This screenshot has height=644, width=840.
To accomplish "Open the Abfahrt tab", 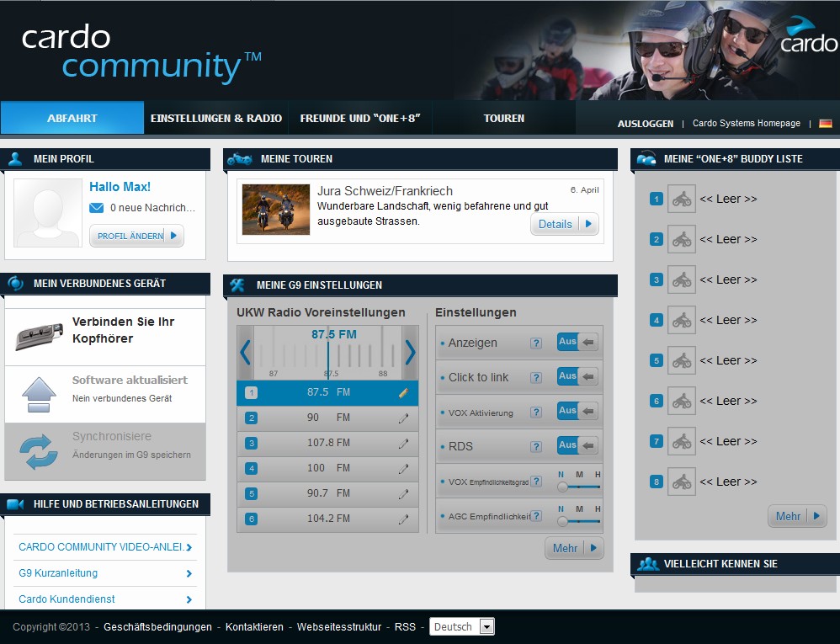I will [x=72, y=118].
